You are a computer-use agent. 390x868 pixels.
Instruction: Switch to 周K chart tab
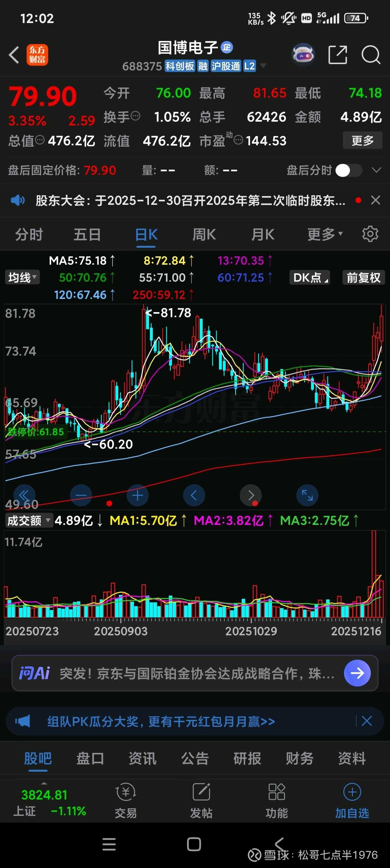point(204,234)
